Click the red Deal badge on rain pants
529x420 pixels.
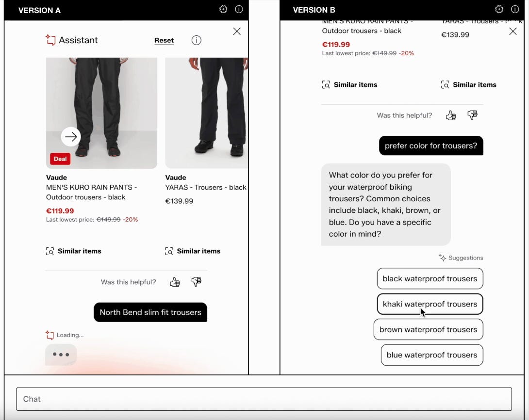tap(60, 159)
